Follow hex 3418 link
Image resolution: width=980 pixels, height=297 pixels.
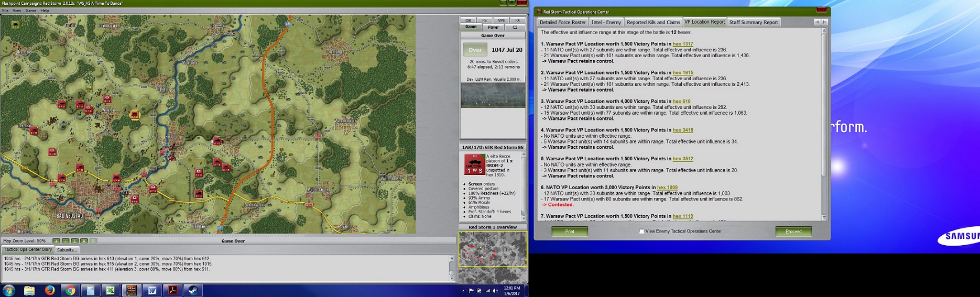[x=683, y=130]
